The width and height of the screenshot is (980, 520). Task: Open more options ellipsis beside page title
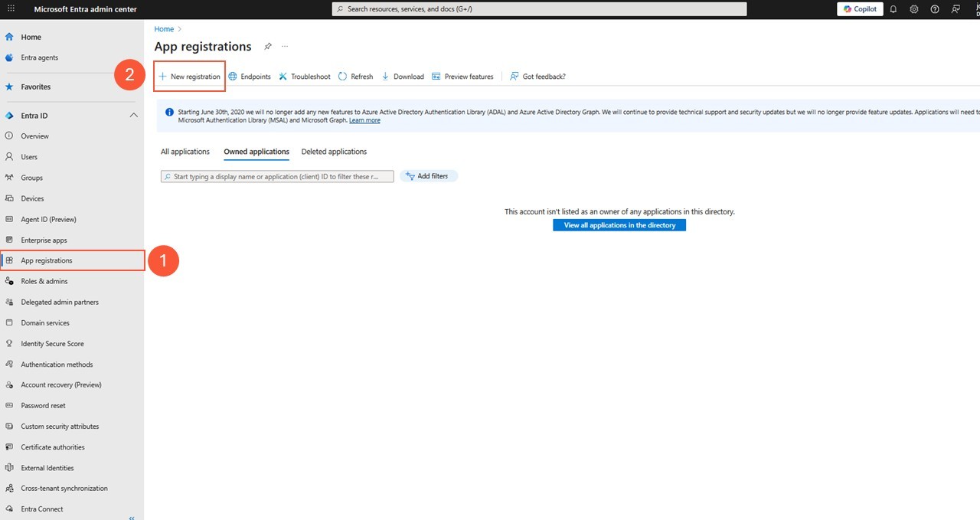tap(284, 46)
